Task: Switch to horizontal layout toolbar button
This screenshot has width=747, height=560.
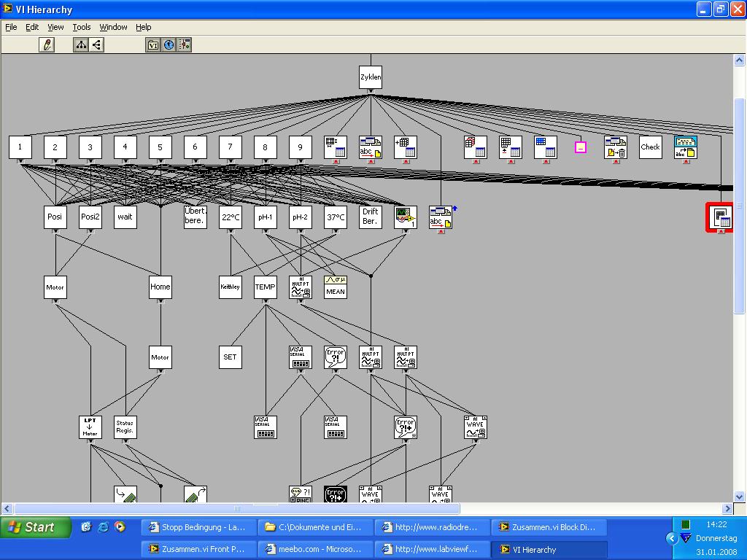Action: (96, 44)
